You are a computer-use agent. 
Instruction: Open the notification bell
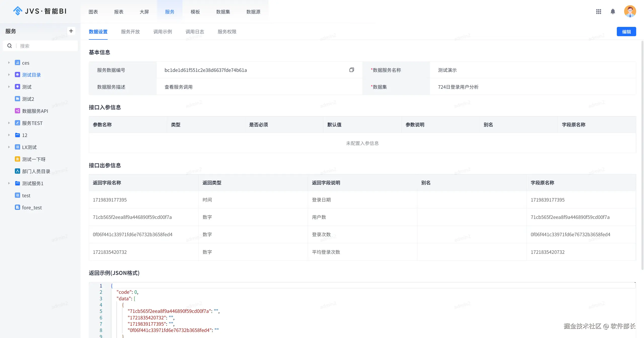pyautogui.click(x=613, y=12)
